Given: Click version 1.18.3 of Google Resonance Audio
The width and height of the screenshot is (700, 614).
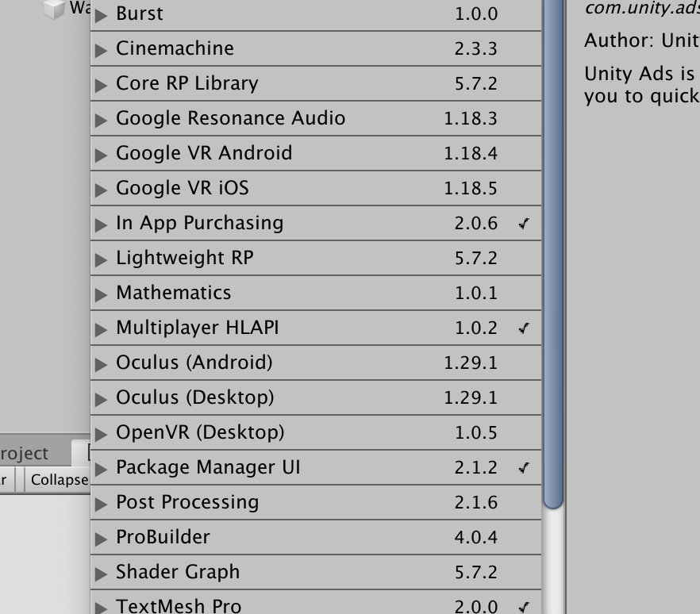Looking at the screenshot, I should click(x=471, y=119).
